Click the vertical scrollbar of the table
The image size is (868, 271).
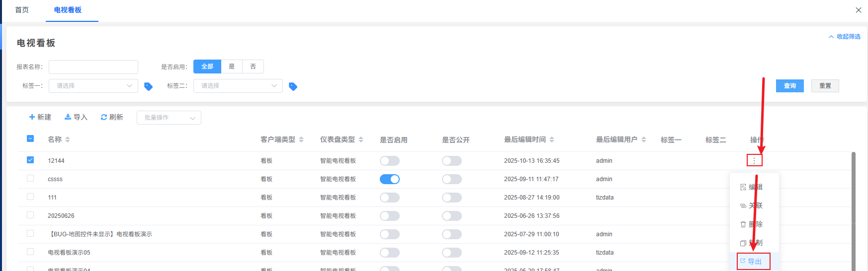(854, 208)
